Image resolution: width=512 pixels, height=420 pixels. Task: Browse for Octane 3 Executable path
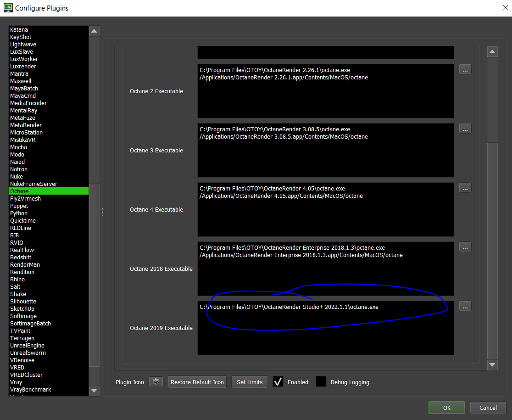[465, 129]
